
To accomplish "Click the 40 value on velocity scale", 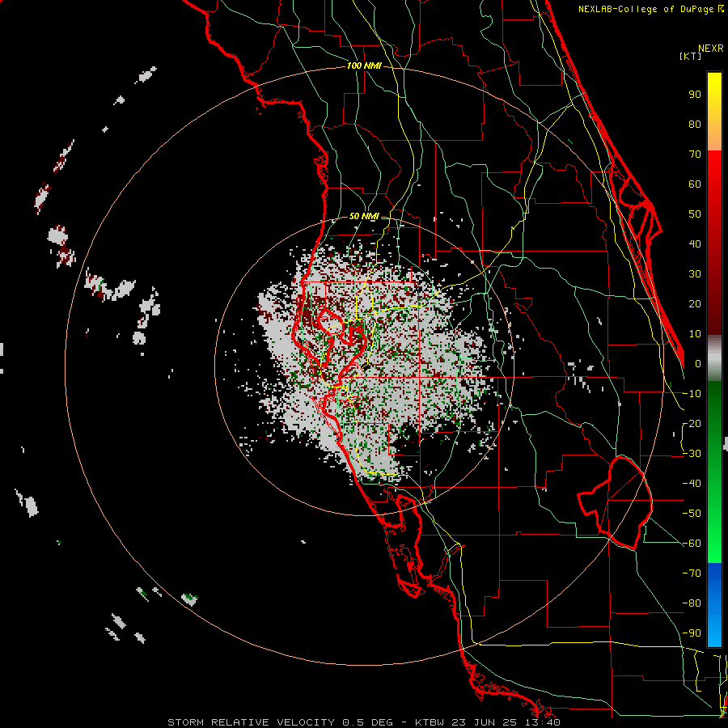I will tap(695, 243).
